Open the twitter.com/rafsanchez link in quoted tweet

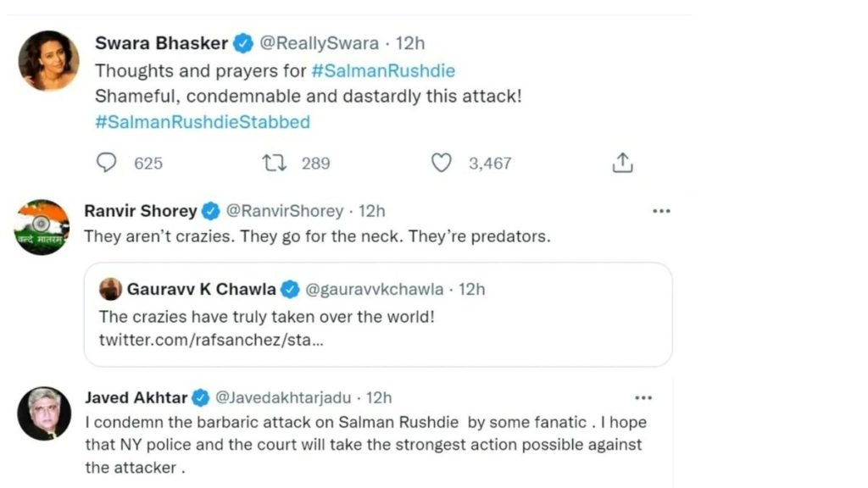(x=211, y=341)
